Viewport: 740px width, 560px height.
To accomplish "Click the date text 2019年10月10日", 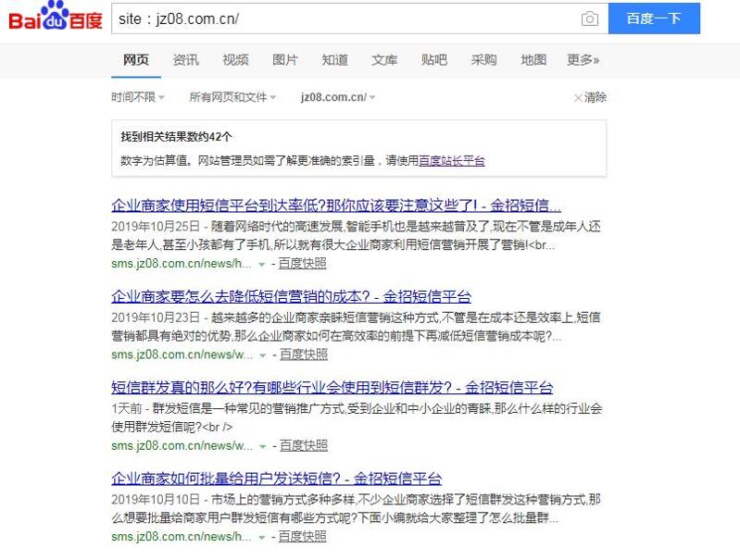I will coord(156,500).
